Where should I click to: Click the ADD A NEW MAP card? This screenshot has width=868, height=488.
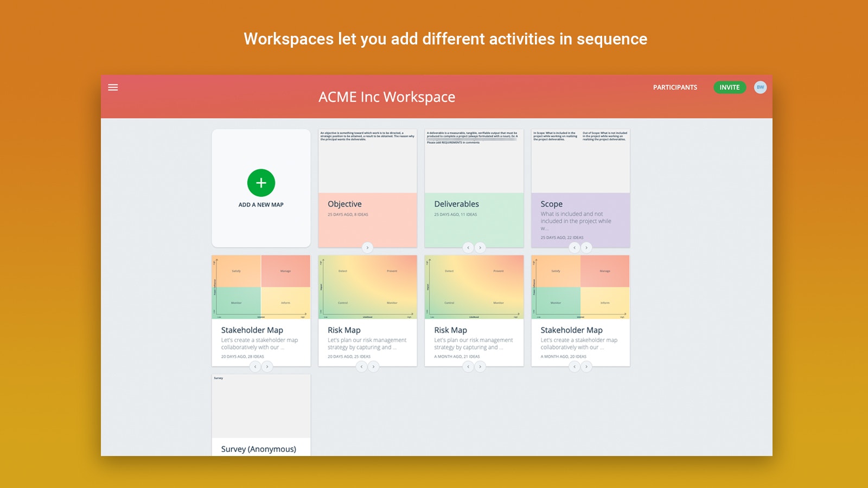pos(261,205)
